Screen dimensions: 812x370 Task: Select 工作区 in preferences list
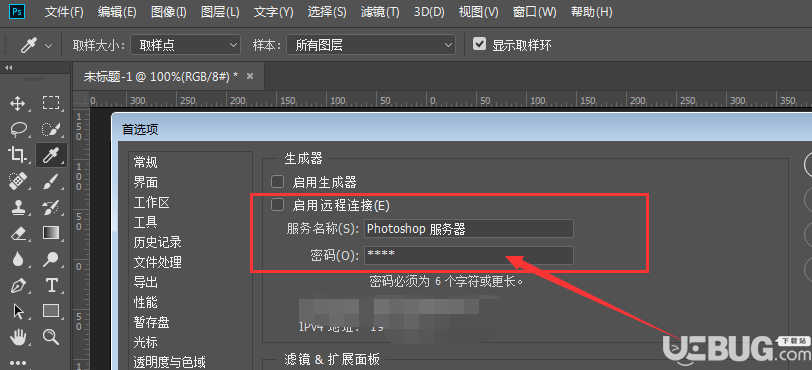(152, 202)
